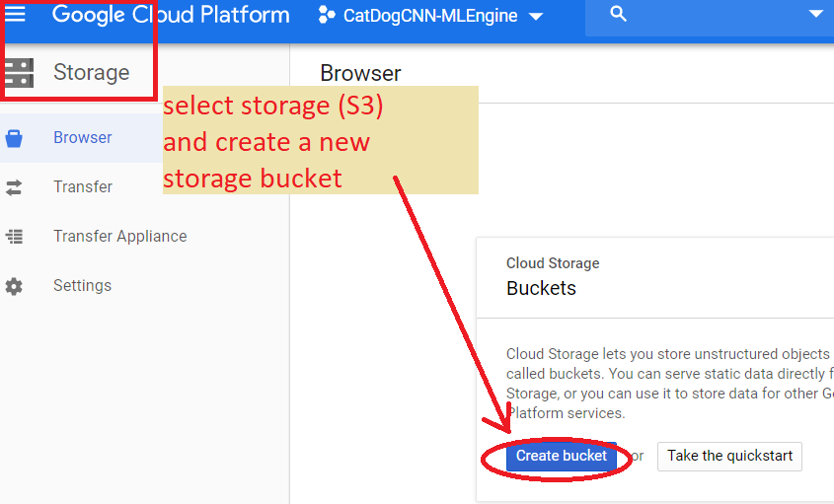This screenshot has width=834, height=504.
Task: Click the search magnifier icon
Action: [619, 15]
